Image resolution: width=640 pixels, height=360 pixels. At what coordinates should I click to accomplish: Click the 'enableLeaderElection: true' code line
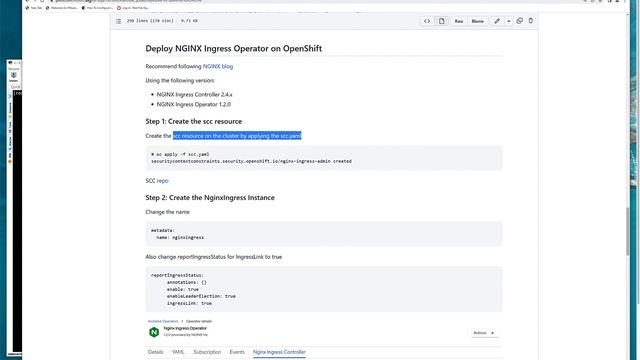[201, 296]
